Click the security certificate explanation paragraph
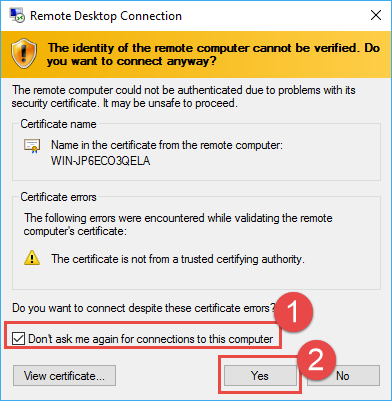 click(184, 96)
